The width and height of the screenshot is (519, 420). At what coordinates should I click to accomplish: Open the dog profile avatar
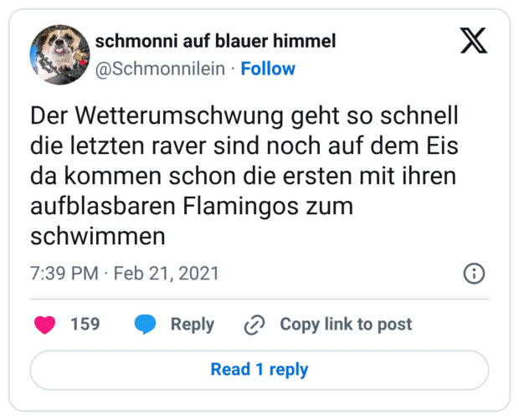click(59, 55)
